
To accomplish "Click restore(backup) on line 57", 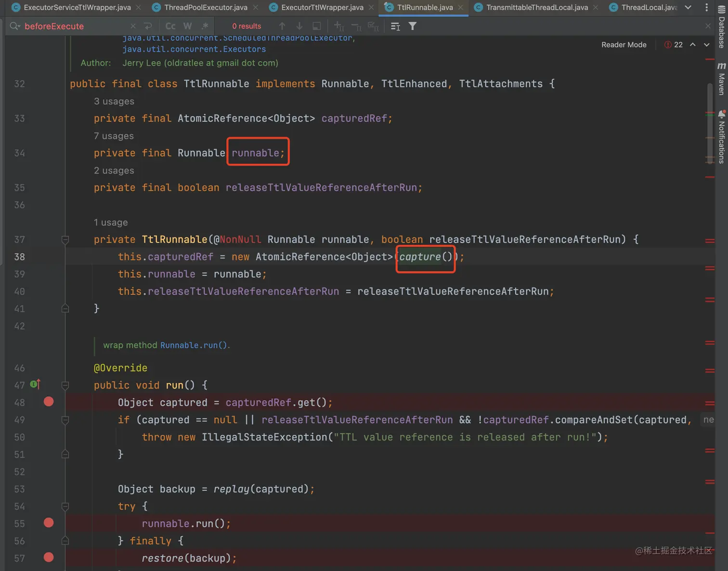I will point(187,558).
